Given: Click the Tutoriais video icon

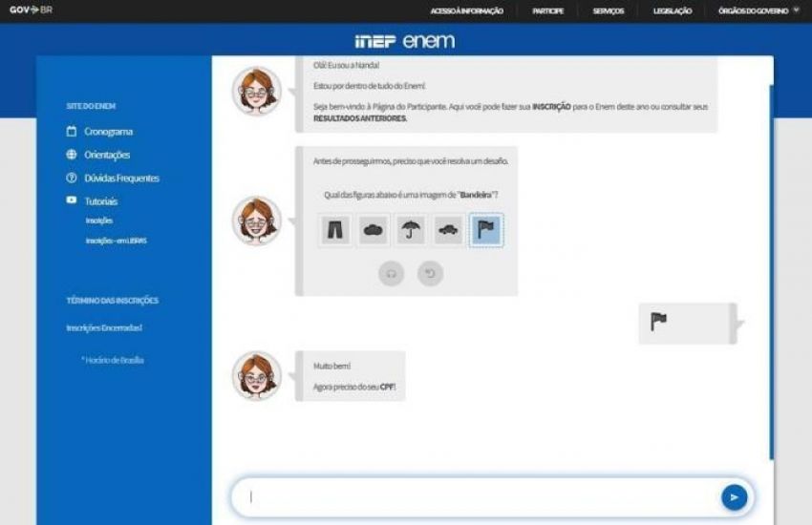Looking at the screenshot, I should (x=72, y=200).
